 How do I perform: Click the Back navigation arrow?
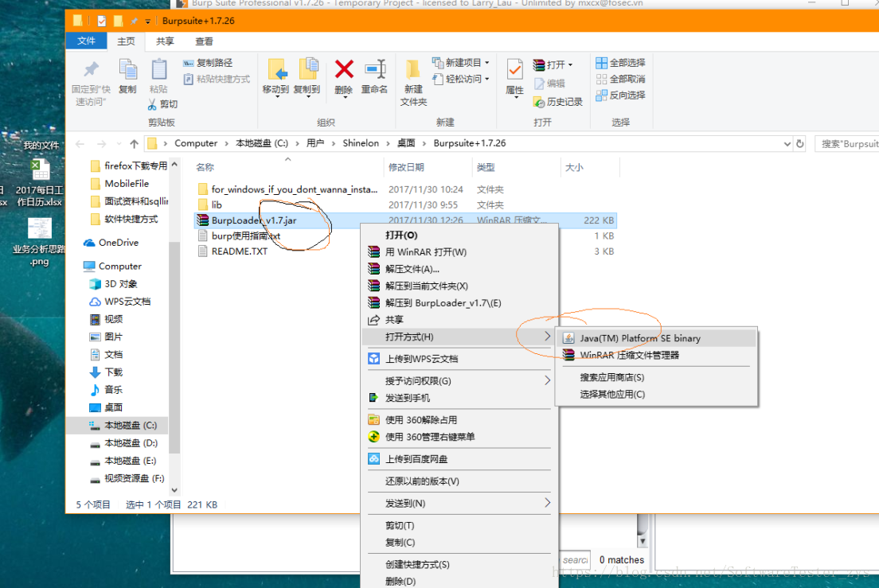click(80, 144)
